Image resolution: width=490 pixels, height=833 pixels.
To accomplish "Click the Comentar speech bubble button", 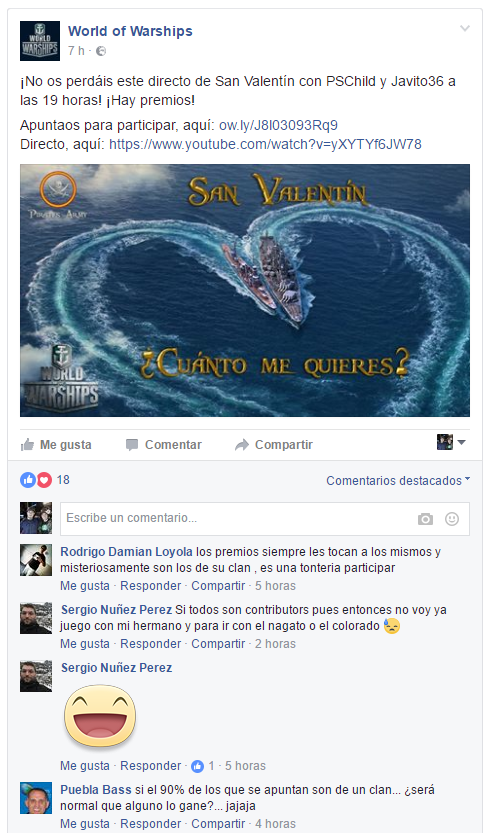I will 163,445.
